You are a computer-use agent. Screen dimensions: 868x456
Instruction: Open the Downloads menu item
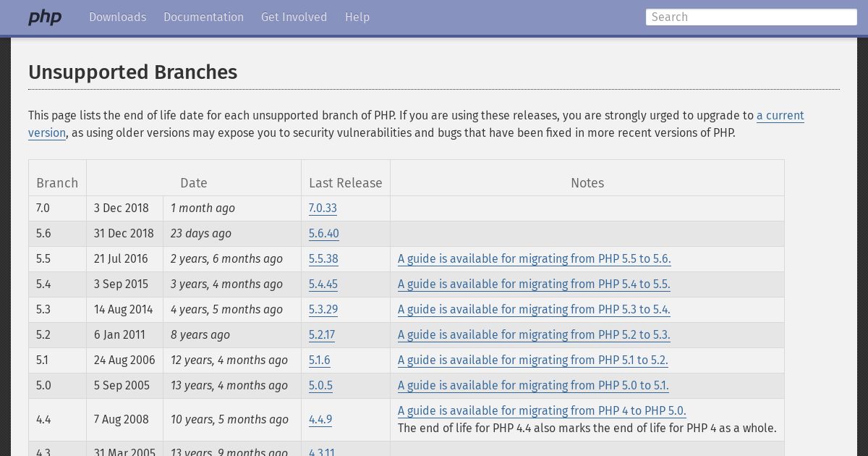(x=117, y=17)
